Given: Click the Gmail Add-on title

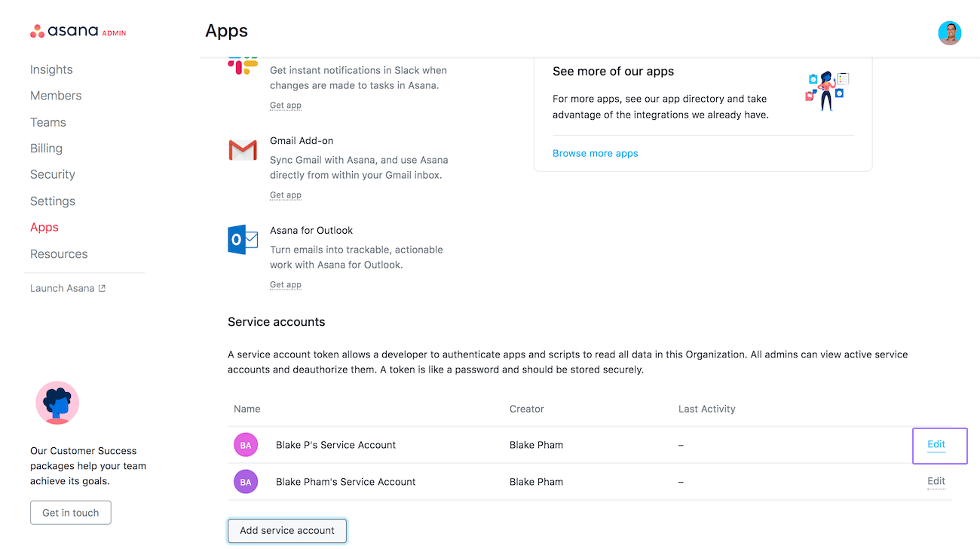Looking at the screenshot, I should (x=302, y=141).
